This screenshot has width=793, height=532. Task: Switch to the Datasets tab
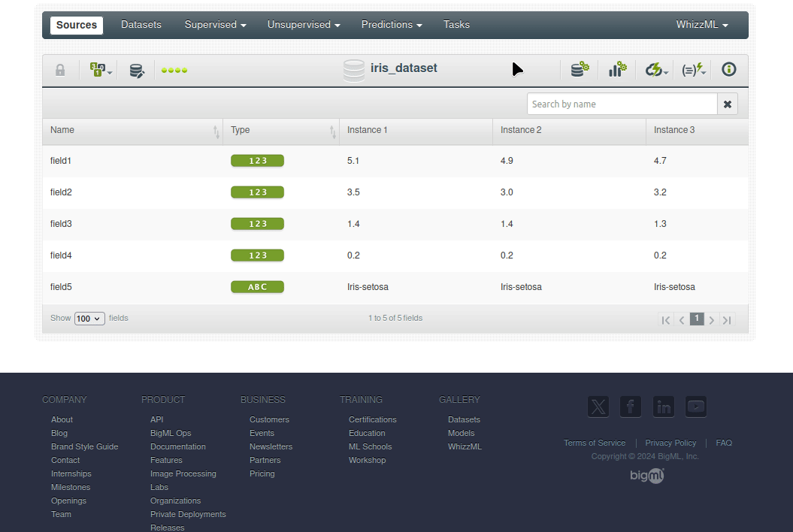[141, 25]
